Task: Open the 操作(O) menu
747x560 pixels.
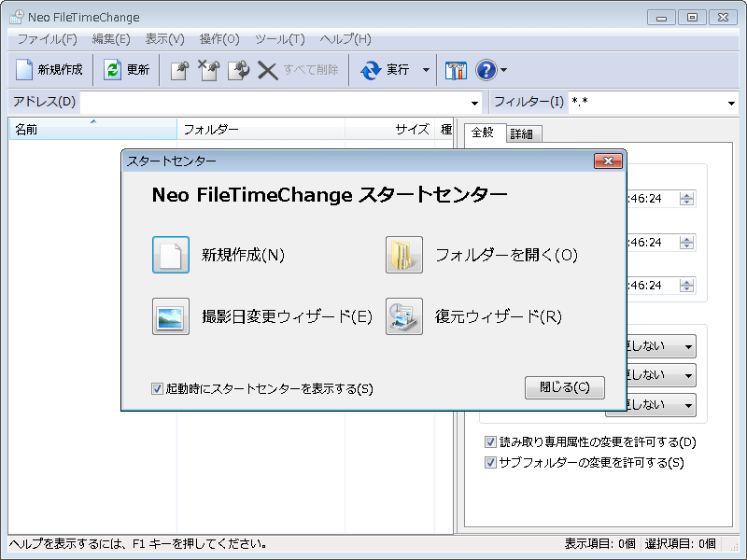Action: point(219,39)
